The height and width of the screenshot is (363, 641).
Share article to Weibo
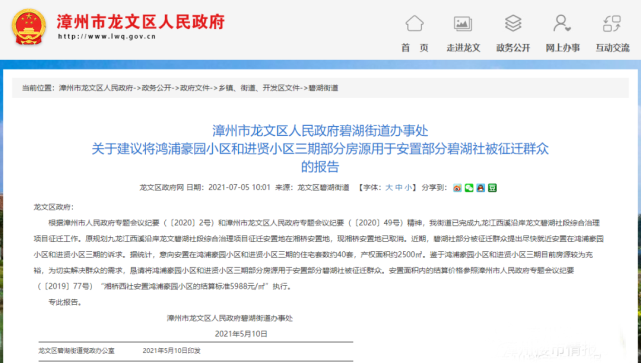pyautogui.click(x=457, y=188)
